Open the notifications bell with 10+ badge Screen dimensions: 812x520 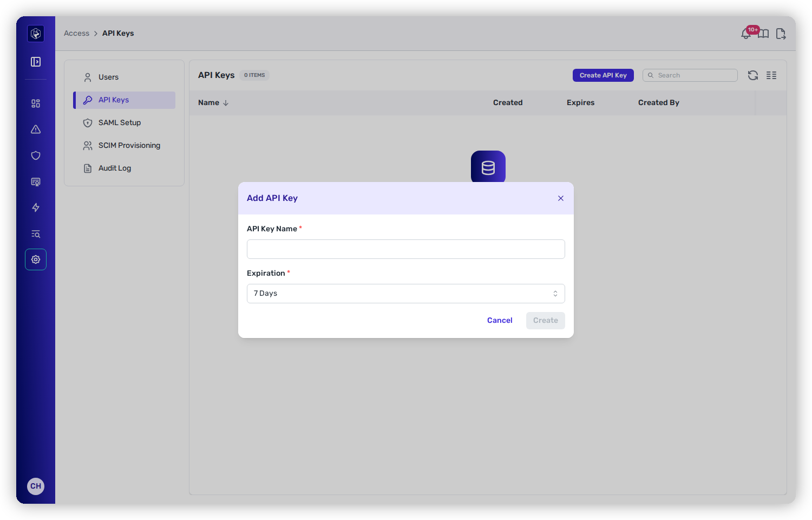click(x=746, y=34)
